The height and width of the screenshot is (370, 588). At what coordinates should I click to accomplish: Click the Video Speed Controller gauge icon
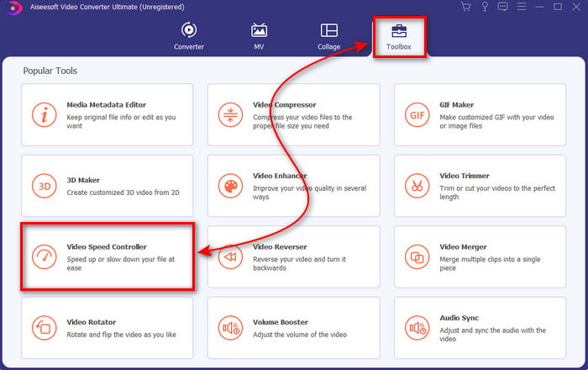pos(44,256)
